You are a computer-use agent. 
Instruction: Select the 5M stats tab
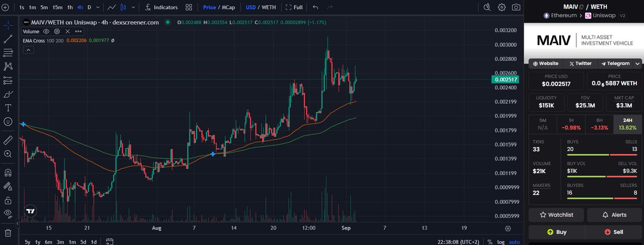tap(543, 124)
